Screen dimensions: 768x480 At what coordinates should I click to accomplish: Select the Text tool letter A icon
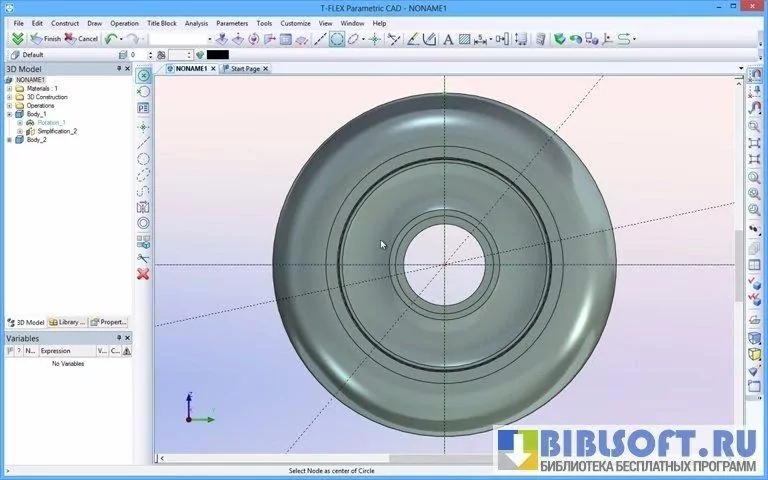(x=448, y=39)
